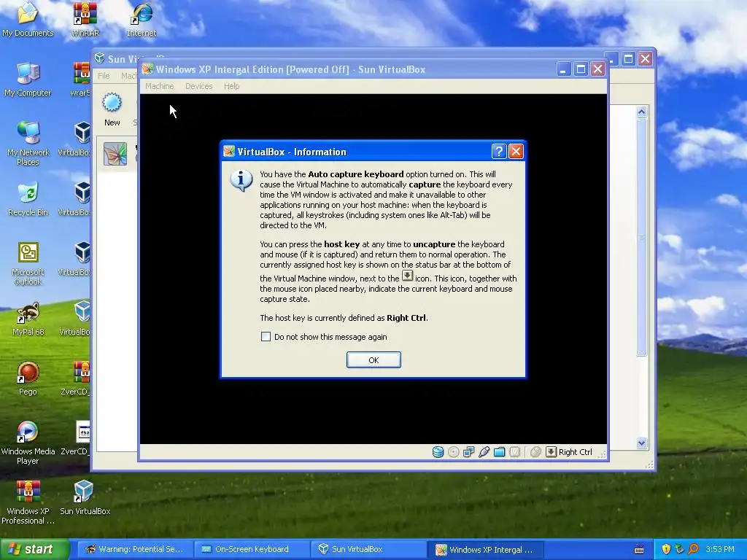The width and height of the screenshot is (747, 560).
Task: Open the MyPal 68 desktop shortcut
Action: click(28, 319)
